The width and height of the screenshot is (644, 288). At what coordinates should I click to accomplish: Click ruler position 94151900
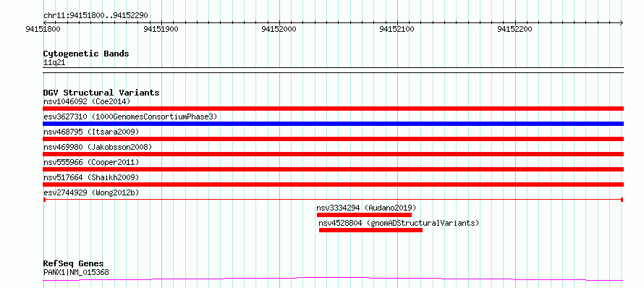click(x=161, y=29)
